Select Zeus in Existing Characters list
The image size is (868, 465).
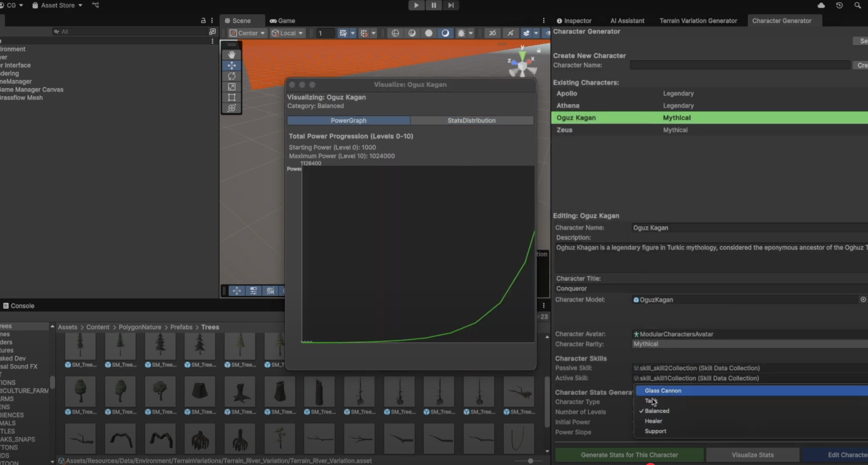click(x=709, y=130)
